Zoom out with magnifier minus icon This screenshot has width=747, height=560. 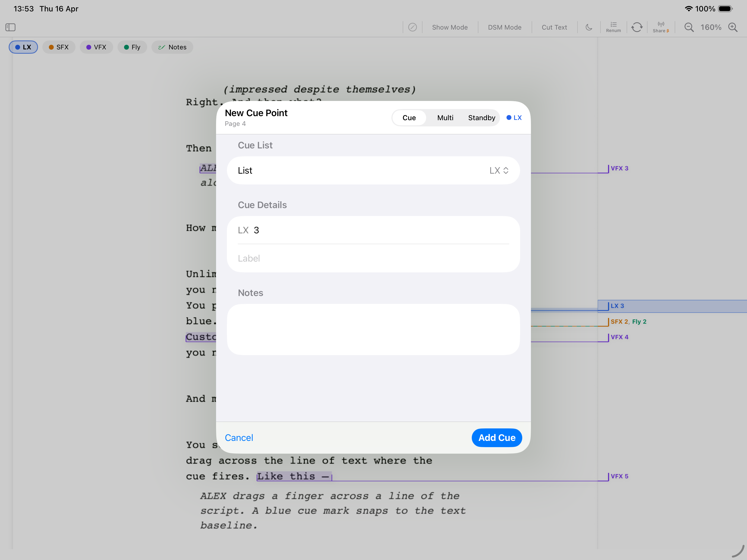(689, 27)
